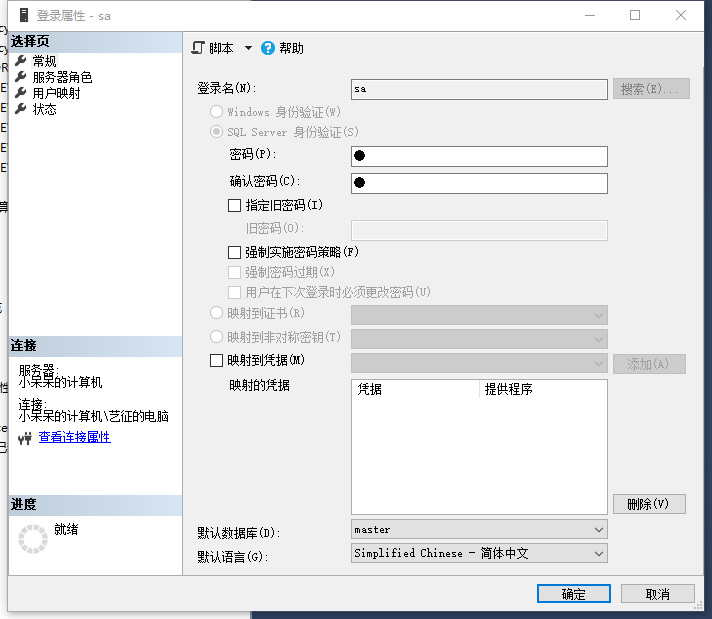Click the login properties window title icon

coord(24,15)
